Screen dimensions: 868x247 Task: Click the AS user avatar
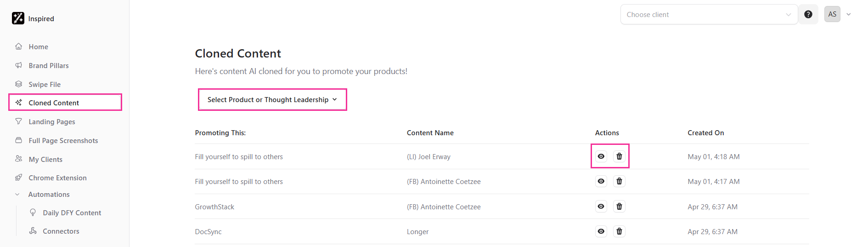[832, 14]
